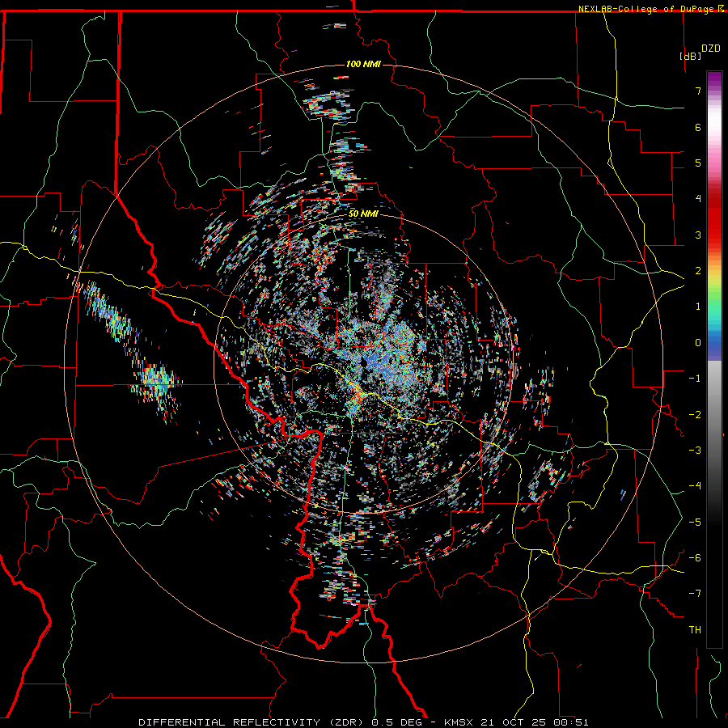Select the -7 value on the color scale
The image size is (728, 728).
695,594
